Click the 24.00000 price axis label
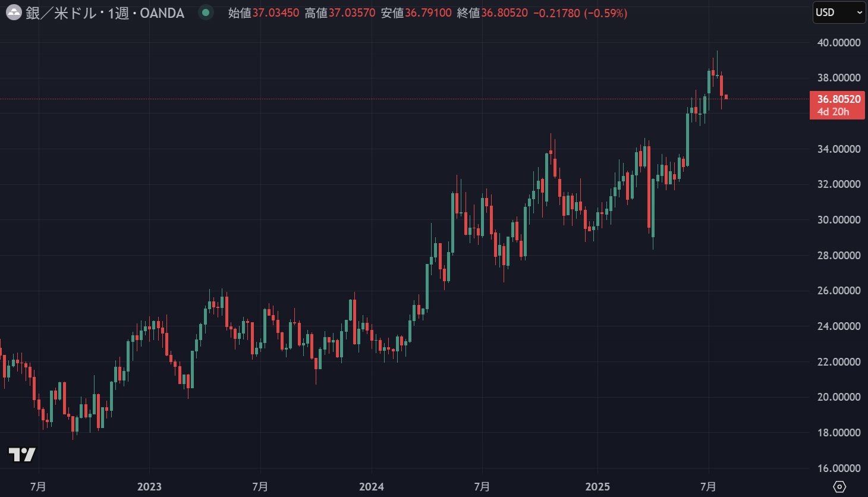Screen dimensions: 868x497 839,326
